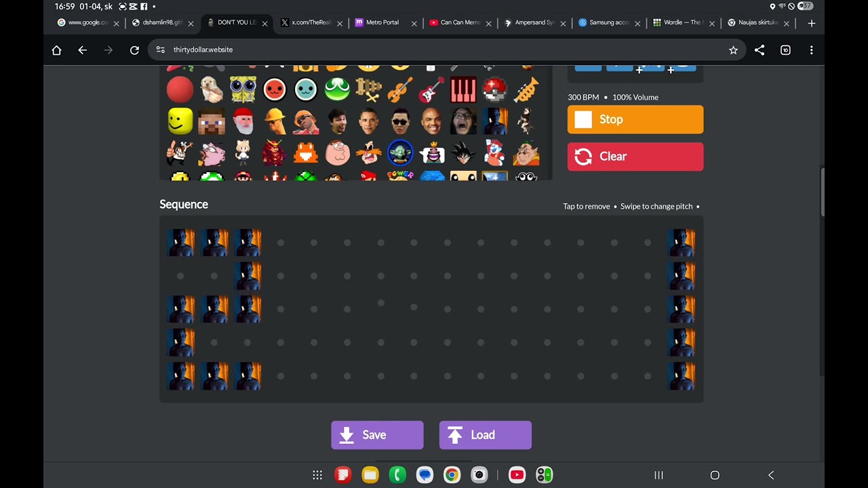Add the Goku sound icon
Image resolution: width=868 pixels, height=488 pixels.
(x=463, y=153)
